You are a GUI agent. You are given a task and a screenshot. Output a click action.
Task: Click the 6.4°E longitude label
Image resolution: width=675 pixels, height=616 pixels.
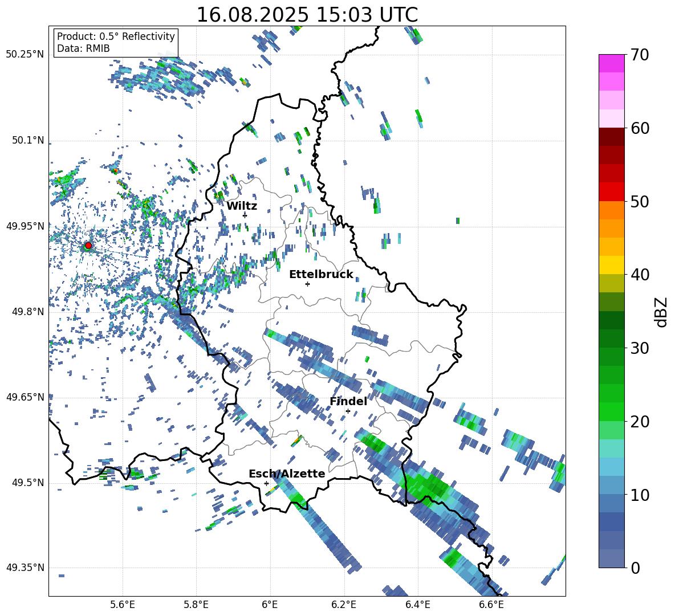417,605
